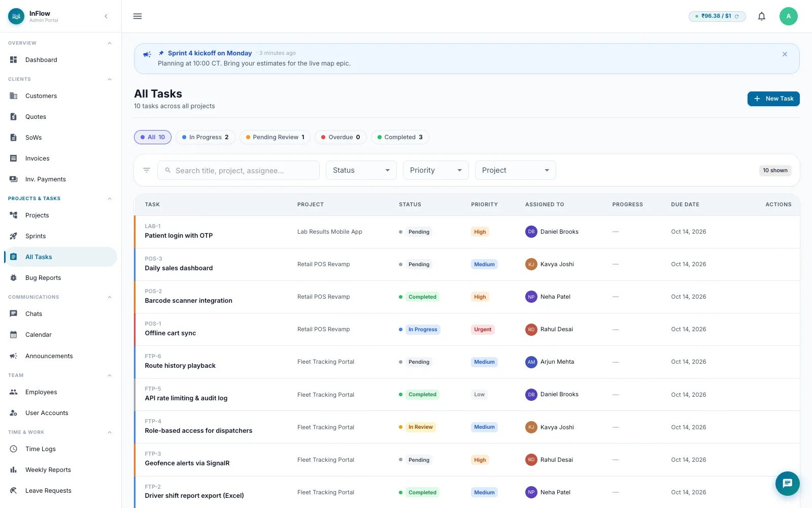
Task: Collapse the Team section
Action: tap(110, 375)
